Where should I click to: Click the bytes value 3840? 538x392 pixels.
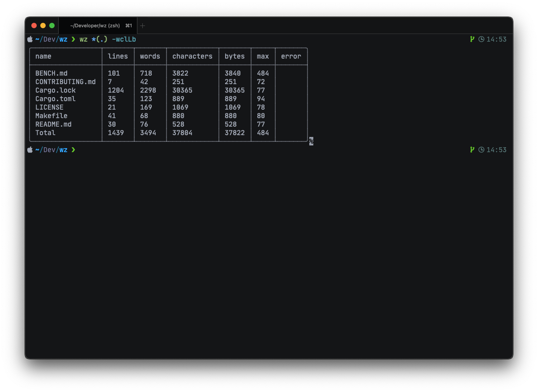233,73
